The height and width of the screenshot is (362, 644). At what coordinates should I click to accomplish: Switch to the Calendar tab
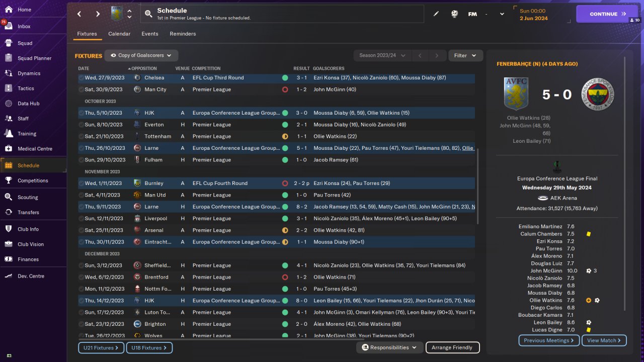point(119,34)
